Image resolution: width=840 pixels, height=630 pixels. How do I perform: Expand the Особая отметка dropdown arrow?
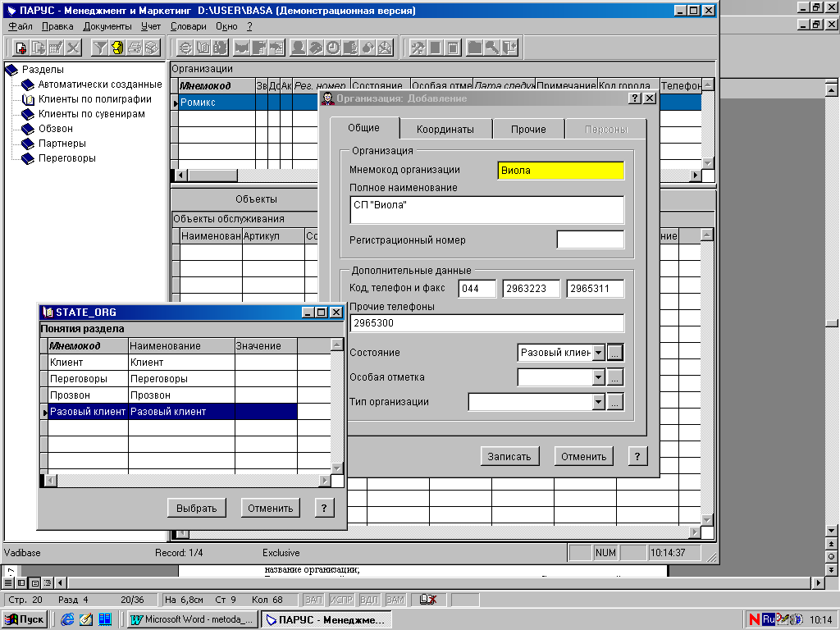(599, 377)
